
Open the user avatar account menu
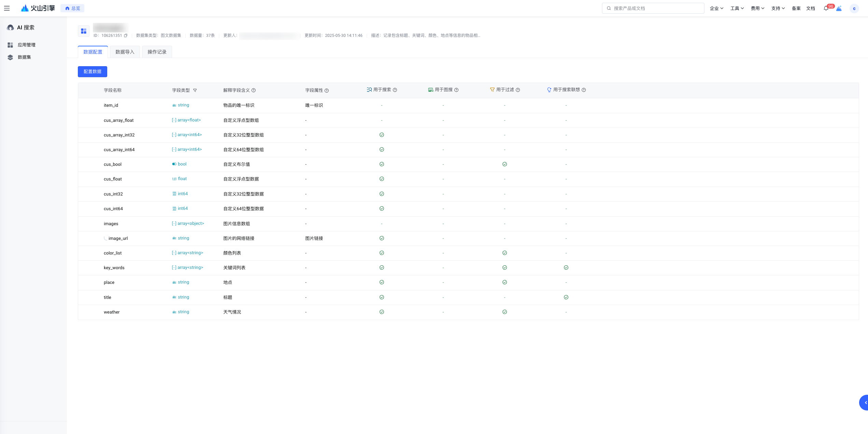coord(854,9)
